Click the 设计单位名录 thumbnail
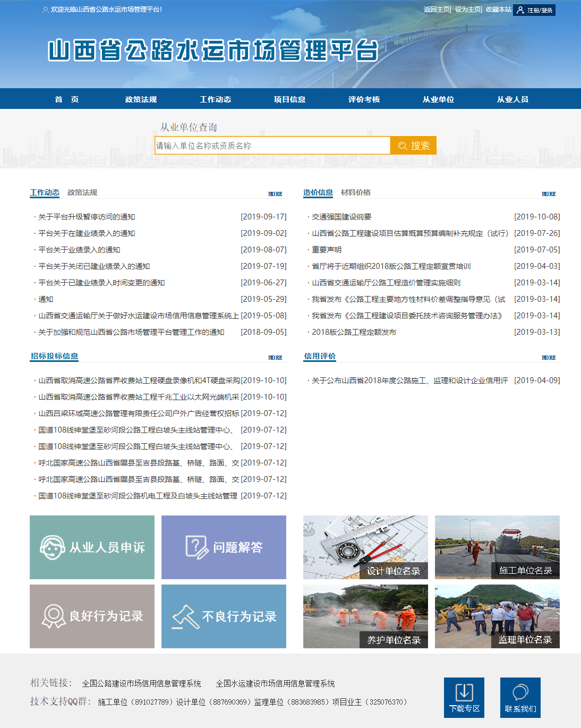The image size is (581, 728). (x=365, y=547)
